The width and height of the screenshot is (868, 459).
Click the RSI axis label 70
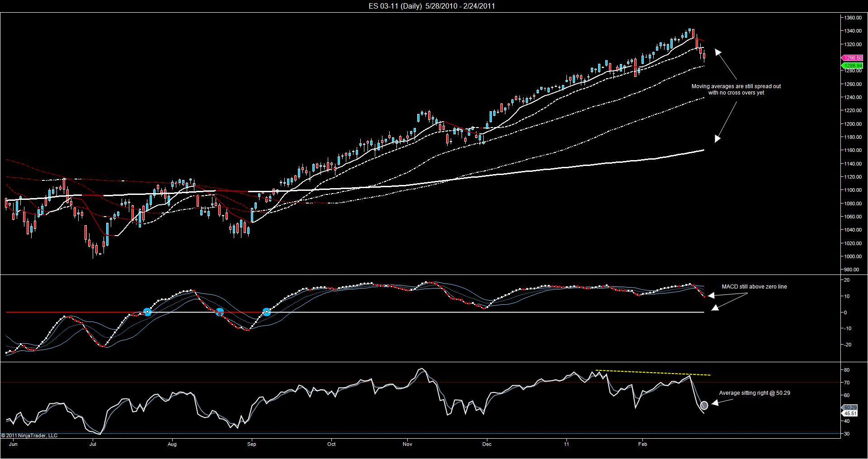click(847, 383)
